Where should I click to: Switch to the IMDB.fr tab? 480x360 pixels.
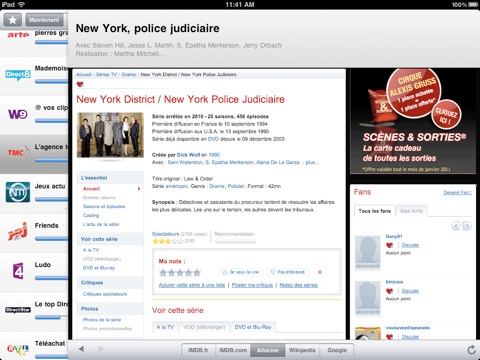click(198, 350)
